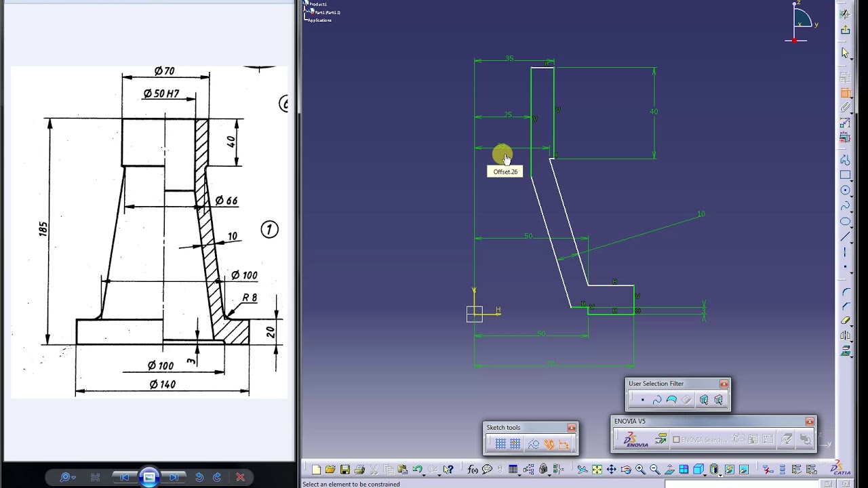This screenshot has height=488, width=868.
Task: Select the Chamfer tool
Action: [846, 306]
